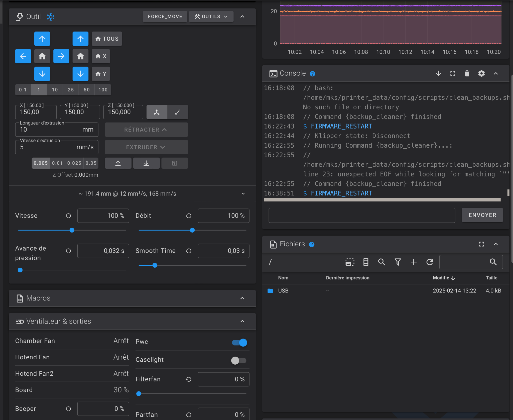Expand the extrusion estimate details chevron
Image resolution: width=513 pixels, height=420 pixels.
click(243, 194)
